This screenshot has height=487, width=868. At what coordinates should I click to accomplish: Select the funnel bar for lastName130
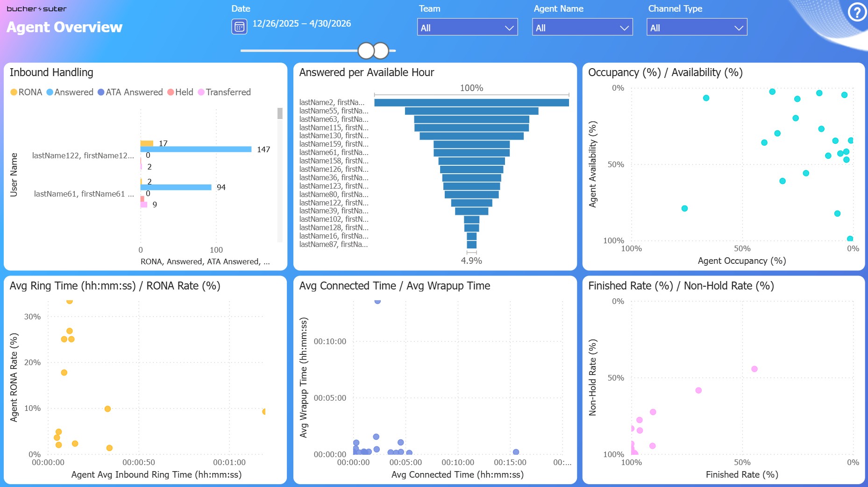[471, 136]
